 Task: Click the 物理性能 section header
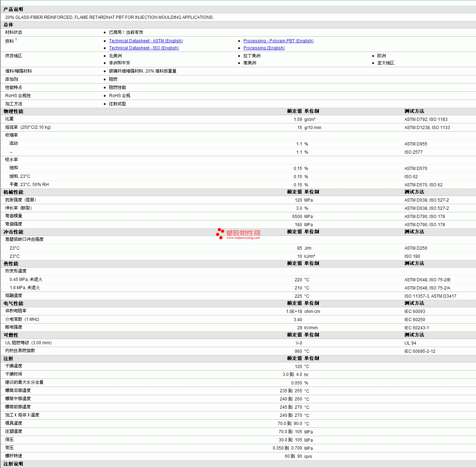tap(14, 111)
